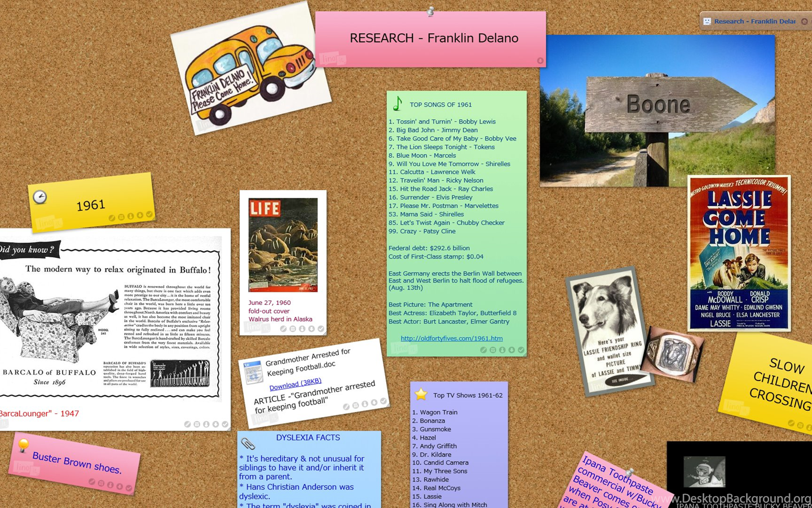812x508 pixels.
Task: Edit the Top Songs of 1961 sticky
Action: [483, 350]
